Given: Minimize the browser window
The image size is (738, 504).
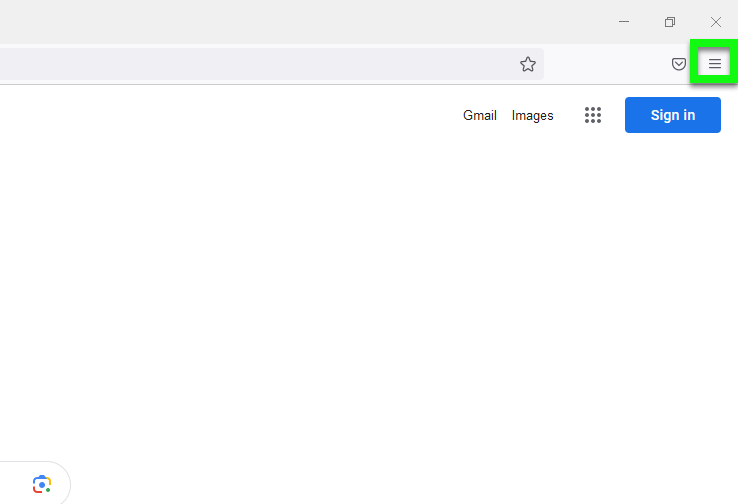Looking at the screenshot, I should pyautogui.click(x=624, y=22).
